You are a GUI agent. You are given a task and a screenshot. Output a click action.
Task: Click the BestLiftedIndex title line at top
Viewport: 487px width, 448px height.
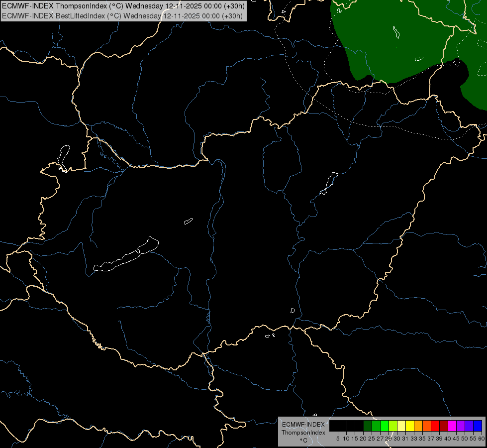tap(122, 16)
